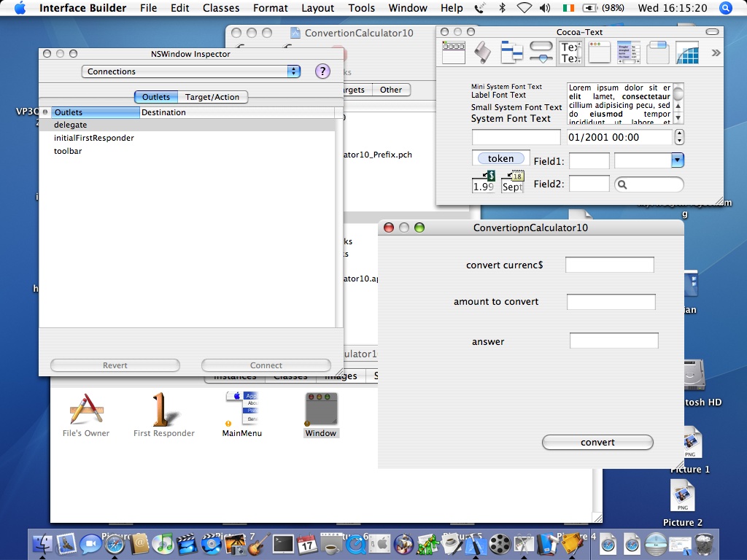Open GarageBand guitar icon in the Dock

[x=259, y=544]
